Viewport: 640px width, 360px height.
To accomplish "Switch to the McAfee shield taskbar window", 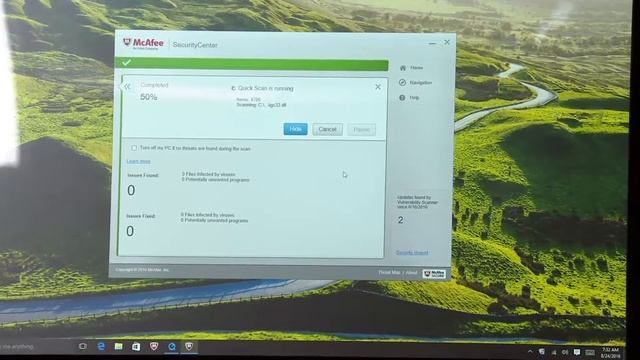I will click(189, 347).
